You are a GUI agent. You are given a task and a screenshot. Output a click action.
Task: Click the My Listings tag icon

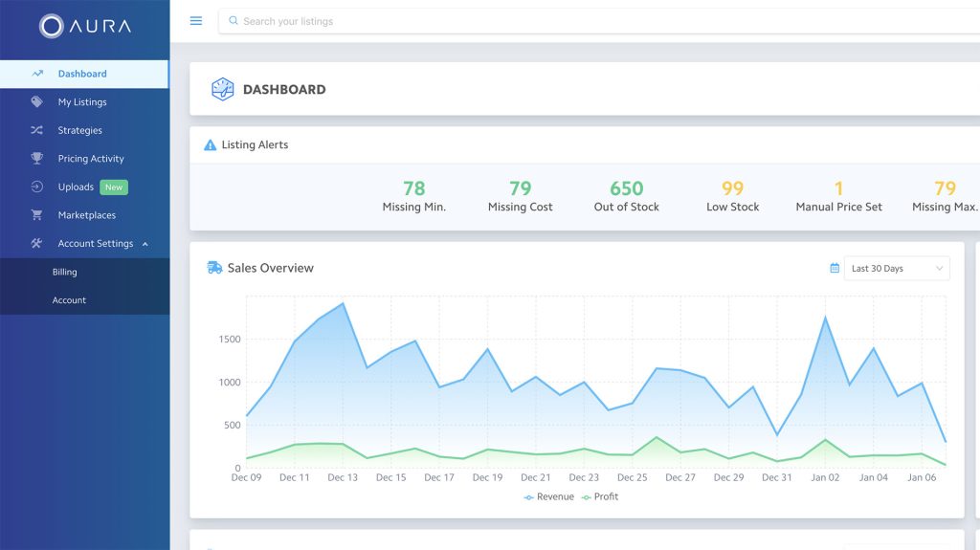pos(37,101)
